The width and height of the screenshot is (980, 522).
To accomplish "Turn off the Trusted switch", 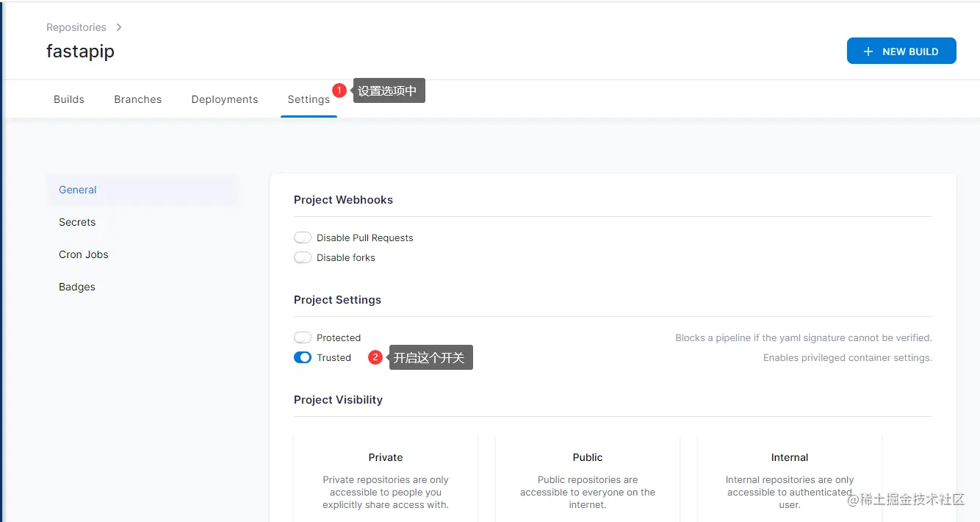I will pos(303,357).
